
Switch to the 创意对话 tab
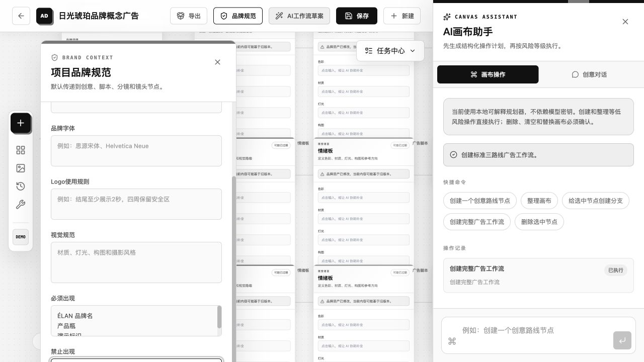[x=589, y=74]
